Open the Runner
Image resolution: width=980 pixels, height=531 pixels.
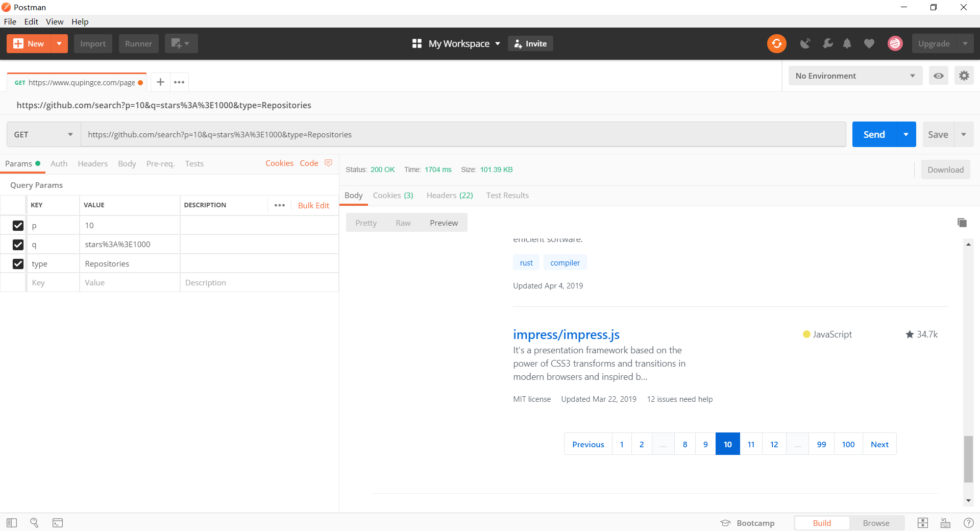[x=138, y=43]
